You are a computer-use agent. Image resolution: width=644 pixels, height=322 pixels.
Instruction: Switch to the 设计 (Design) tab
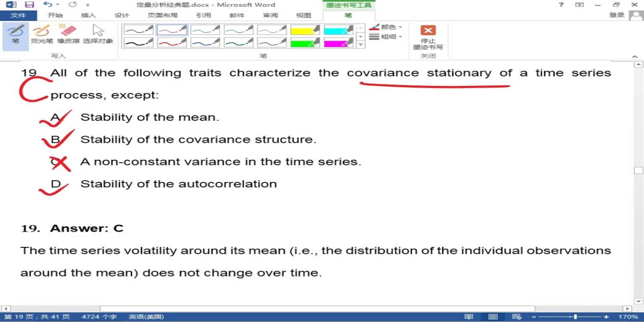[122, 15]
